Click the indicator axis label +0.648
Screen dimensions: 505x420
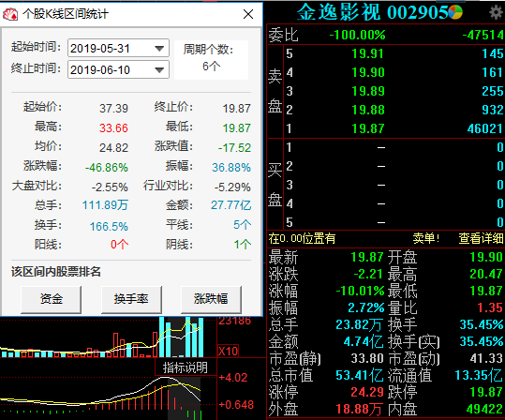click(x=236, y=404)
